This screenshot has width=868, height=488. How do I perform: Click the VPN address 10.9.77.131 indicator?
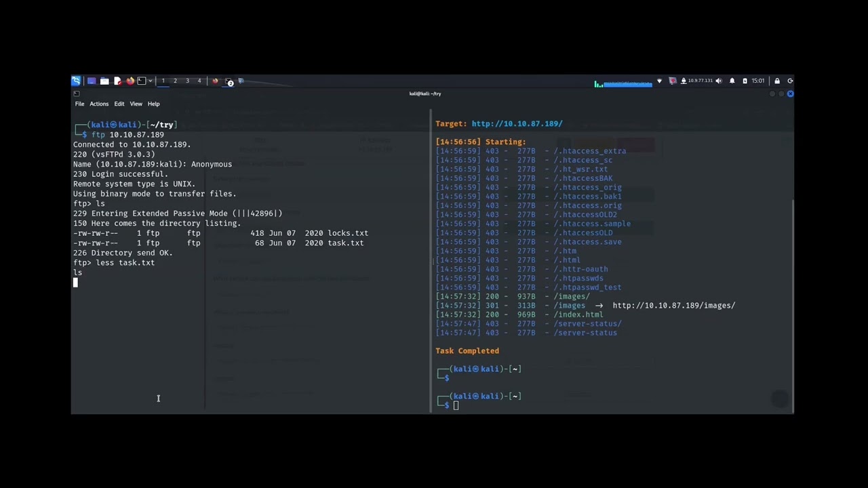697,81
